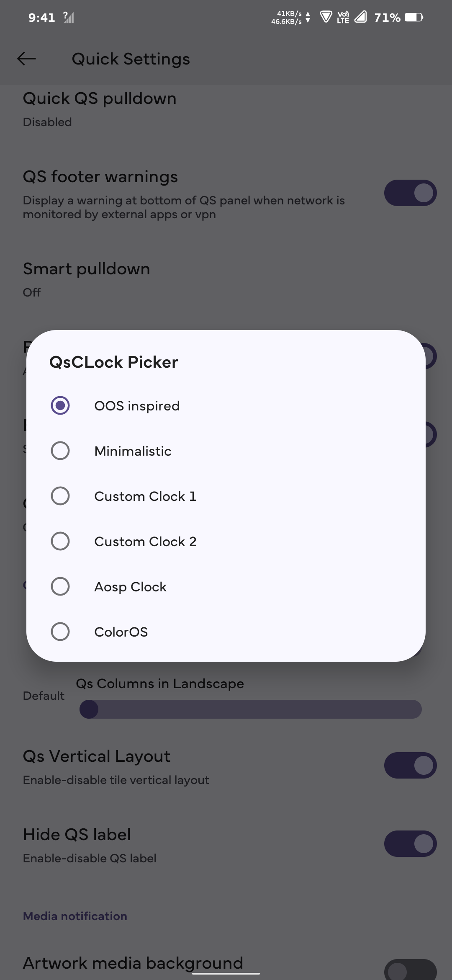Click the Qs Columns in Landscape slider
Viewport: 452px width, 980px height.
click(250, 709)
